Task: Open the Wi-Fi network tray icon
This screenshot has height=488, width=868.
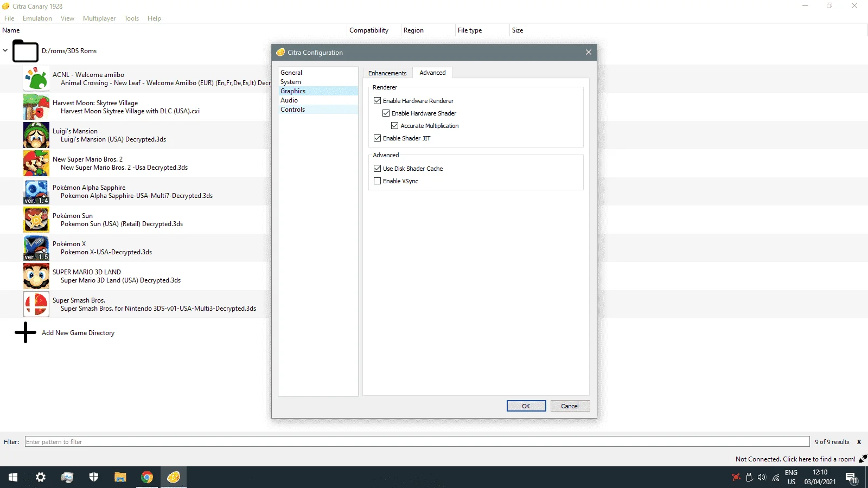Action: pos(776,477)
